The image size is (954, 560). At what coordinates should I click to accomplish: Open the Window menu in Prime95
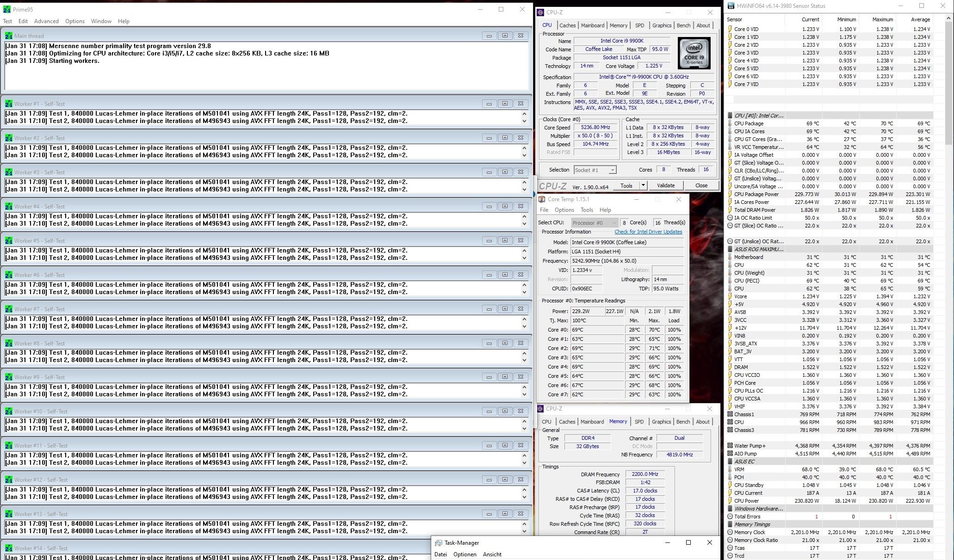coord(101,21)
